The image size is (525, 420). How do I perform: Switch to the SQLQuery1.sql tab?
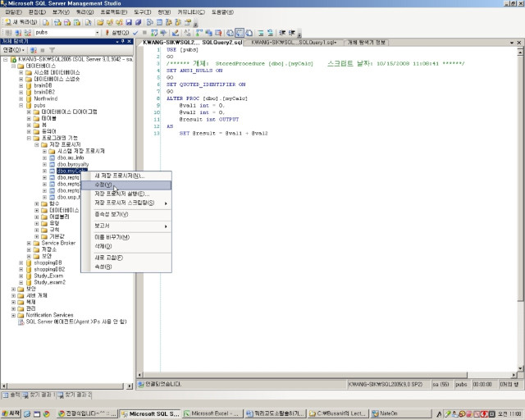tap(294, 43)
